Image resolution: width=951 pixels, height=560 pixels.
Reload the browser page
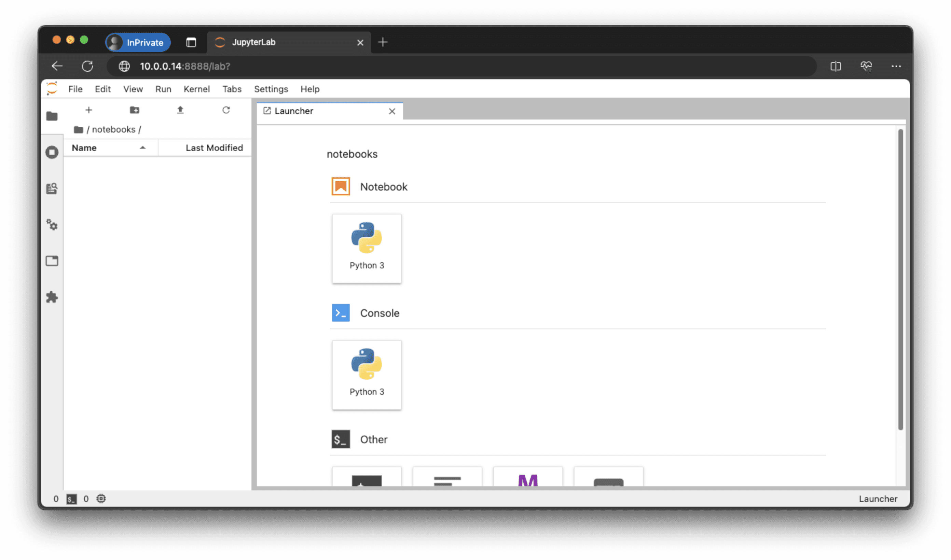coord(87,66)
